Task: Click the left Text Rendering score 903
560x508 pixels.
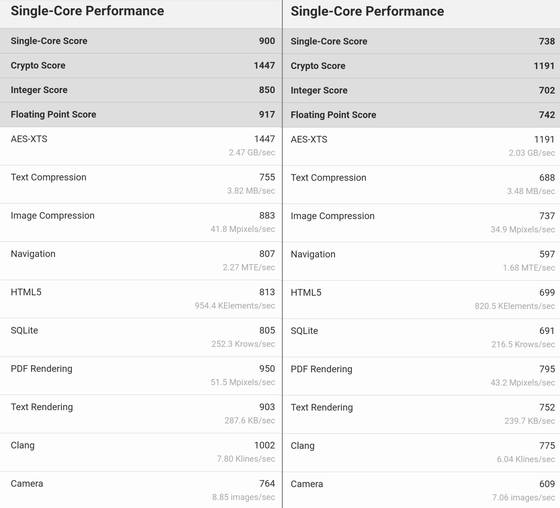Action: point(267,407)
